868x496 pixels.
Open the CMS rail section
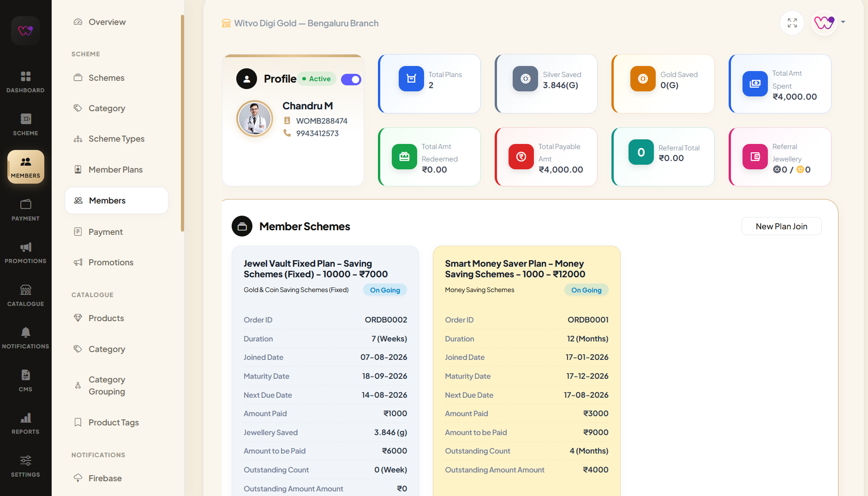point(25,381)
